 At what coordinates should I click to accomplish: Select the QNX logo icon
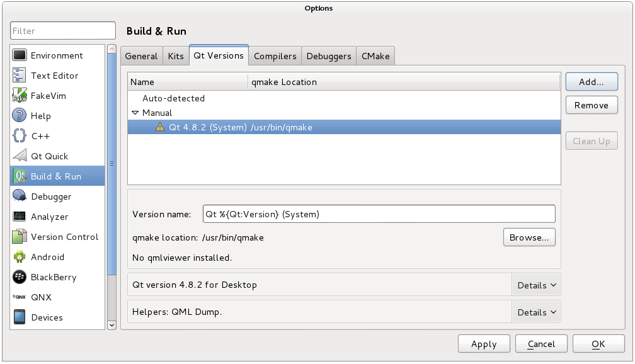click(x=20, y=297)
